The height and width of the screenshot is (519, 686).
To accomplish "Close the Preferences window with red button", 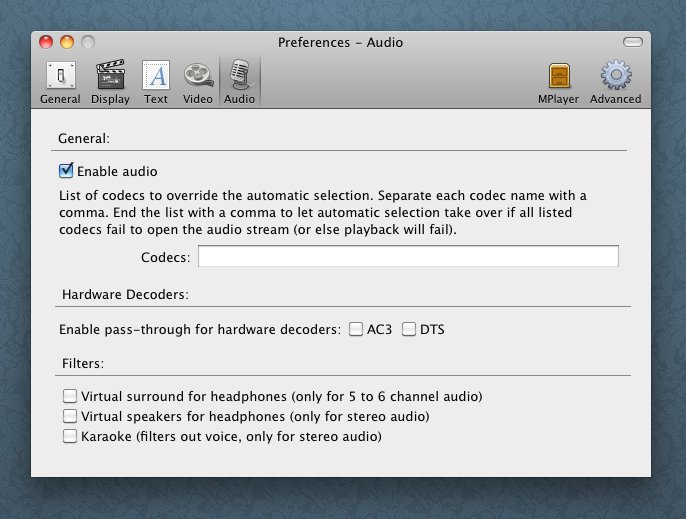I will tap(46, 42).
